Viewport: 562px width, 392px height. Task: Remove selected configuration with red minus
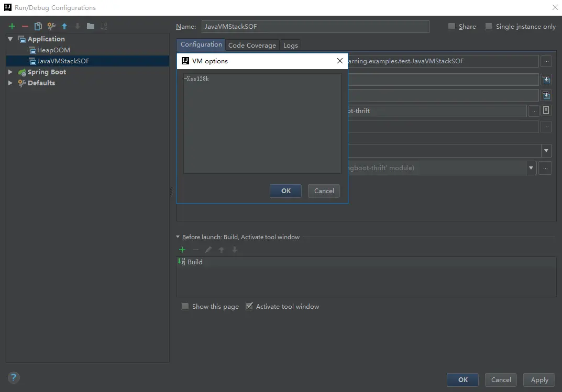click(x=25, y=26)
